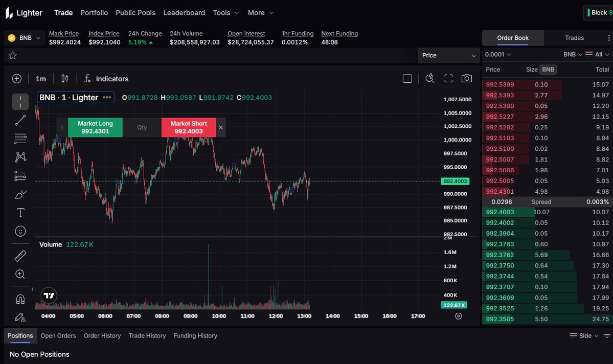Viewport: 613px width, 364px height.
Task: Click the Market Long button
Action: (95, 127)
